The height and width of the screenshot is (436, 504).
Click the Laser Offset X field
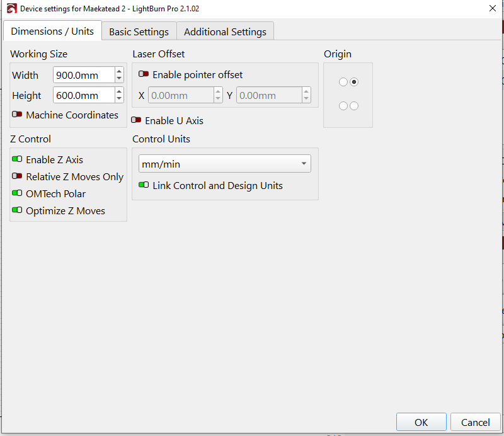[181, 95]
